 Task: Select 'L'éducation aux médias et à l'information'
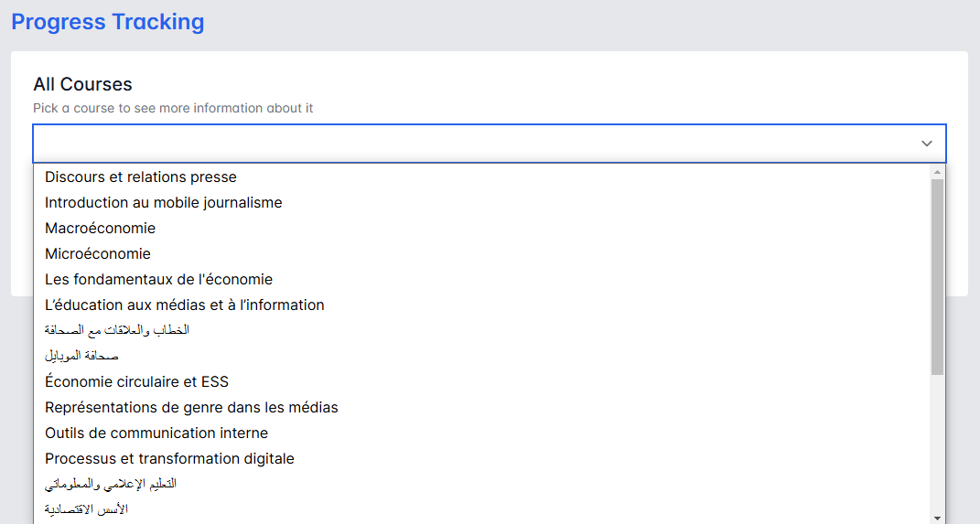coord(185,305)
